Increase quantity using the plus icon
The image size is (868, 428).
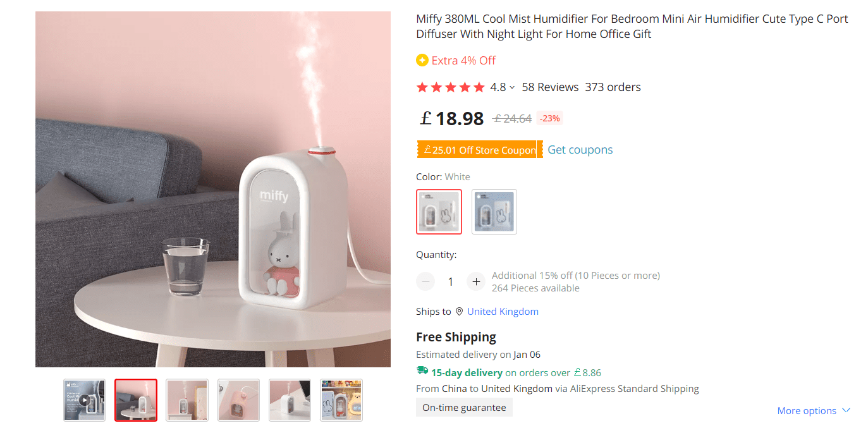point(476,281)
